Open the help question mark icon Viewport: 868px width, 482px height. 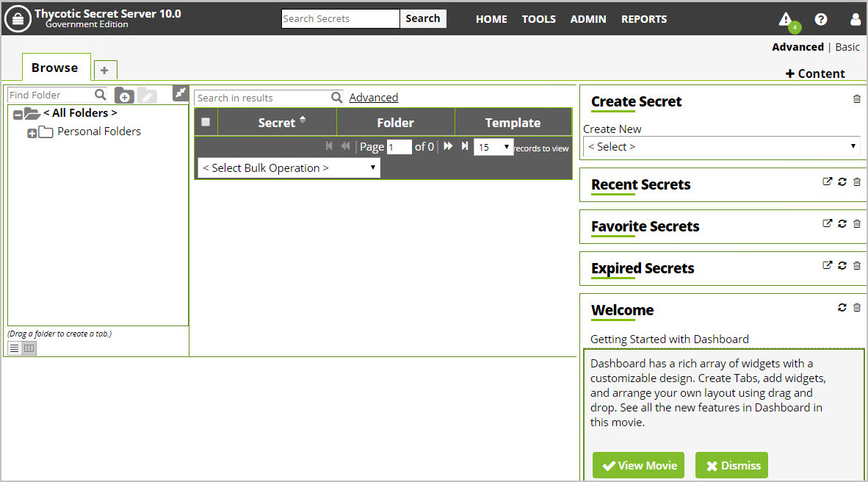tap(821, 19)
